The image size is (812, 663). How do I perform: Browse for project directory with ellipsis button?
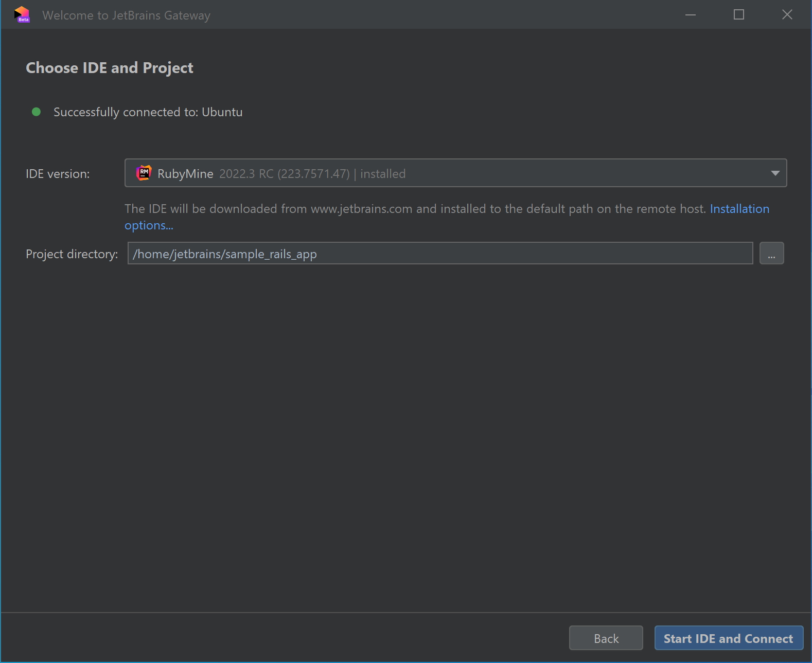[x=771, y=253]
